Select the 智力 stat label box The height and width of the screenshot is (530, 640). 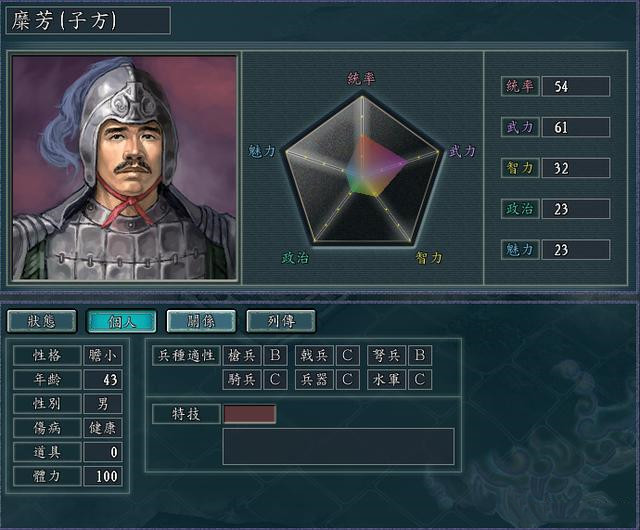click(x=520, y=168)
